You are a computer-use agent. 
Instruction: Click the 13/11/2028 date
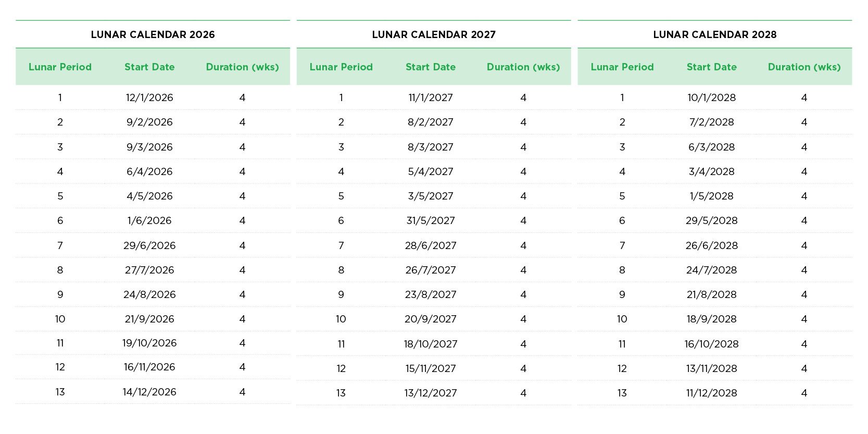click(712, 368)
